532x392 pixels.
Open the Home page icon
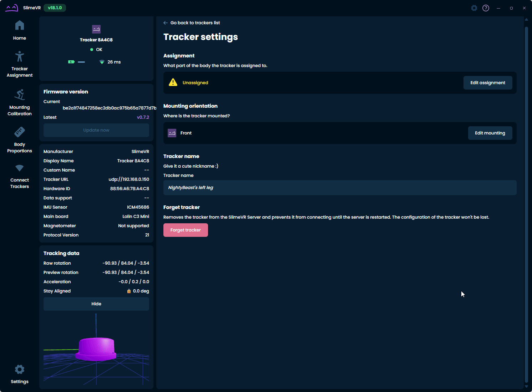[x=20, y=26]
